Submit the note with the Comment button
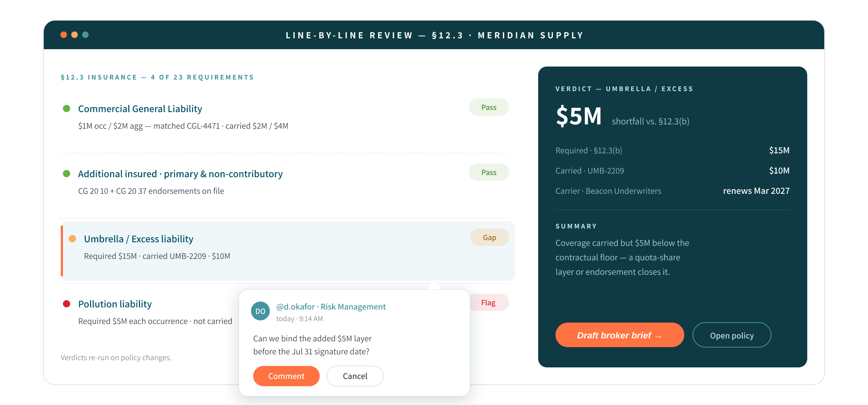Screen dimensions: 868x405 tap(286, 376)
